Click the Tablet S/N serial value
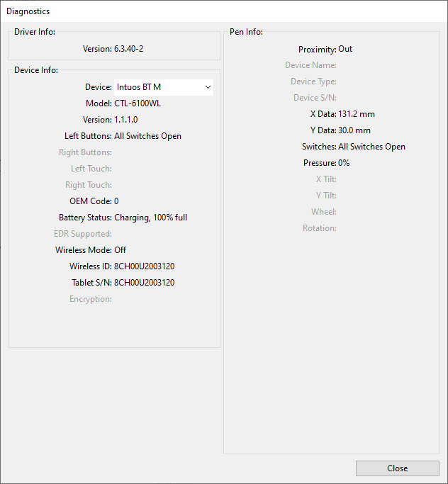The height and width of the screenshot is (484, 448). pyautogui.click(x=144, y=283)
